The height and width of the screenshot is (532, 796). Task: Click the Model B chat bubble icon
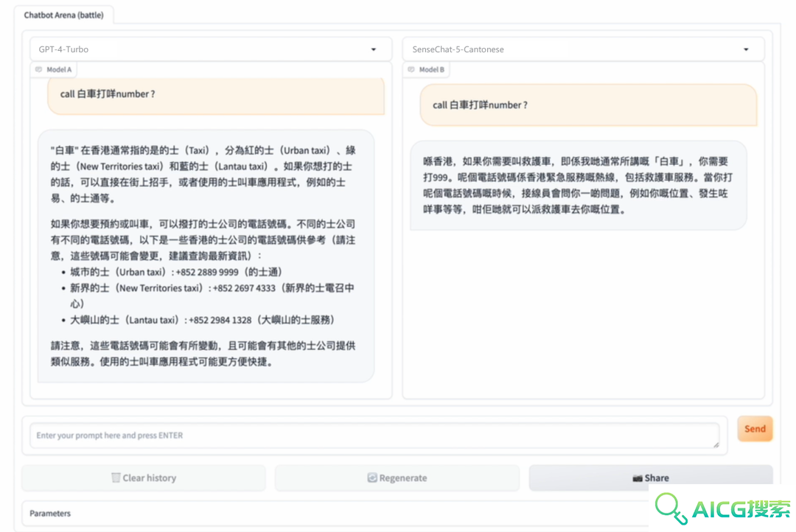(411, 69)
